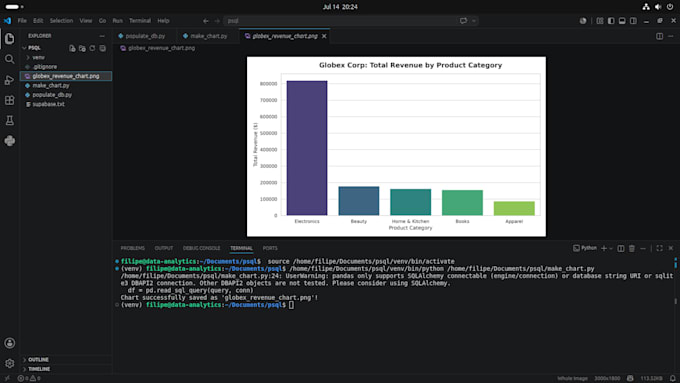
Task: Open the Search view in activity bar
Action: click(10, 59)
